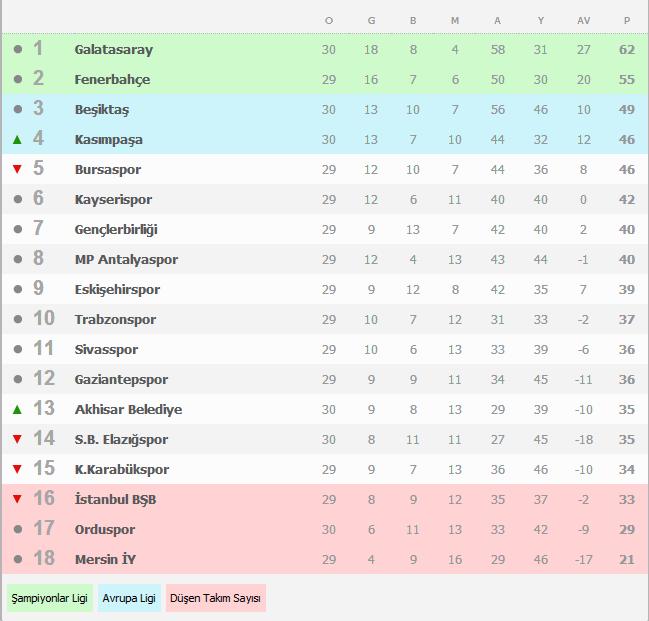Click green up arrow beside Kasımpaşa
This screenshot has height=621, width=649.
pos(17,140)
